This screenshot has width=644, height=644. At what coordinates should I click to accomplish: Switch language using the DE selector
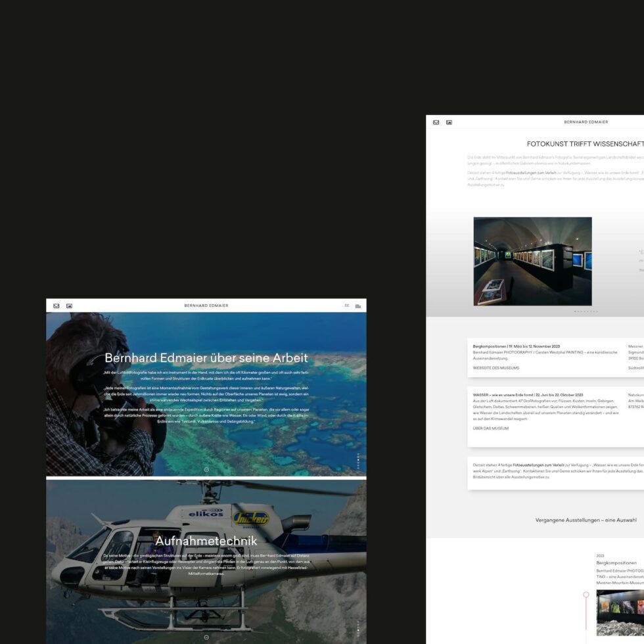coord(347,306)
